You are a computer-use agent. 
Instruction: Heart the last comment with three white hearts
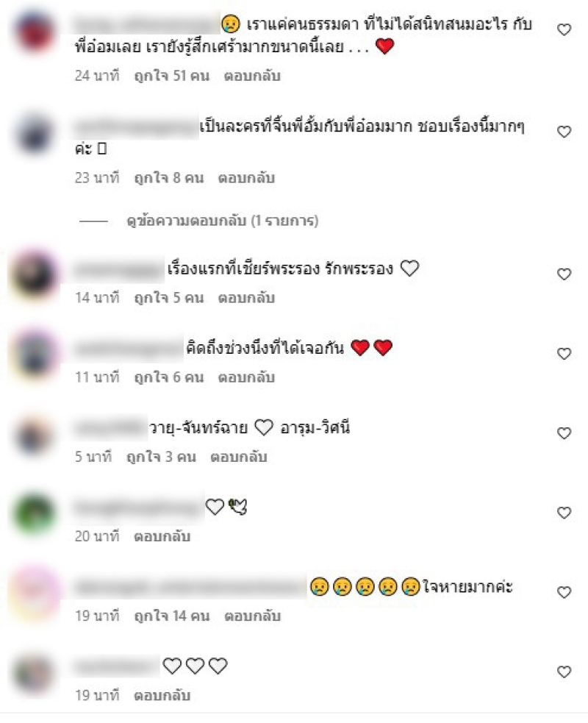click(564, 672)
